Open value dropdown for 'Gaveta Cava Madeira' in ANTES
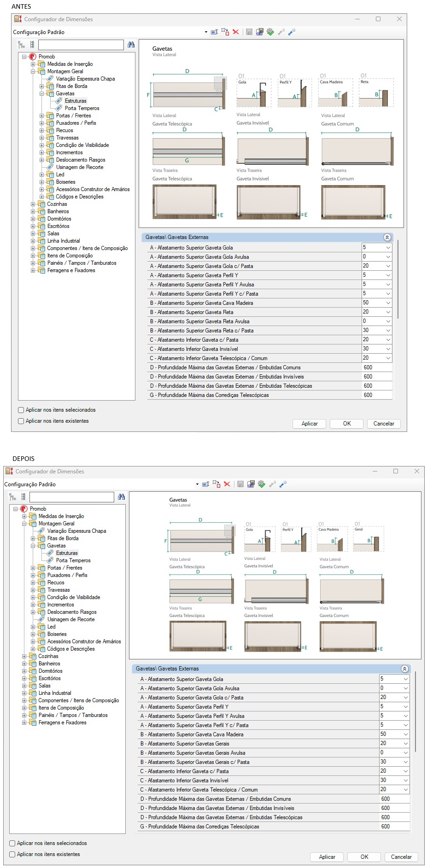The width and height of the screenshot is (427, 868). coord(388,303)
